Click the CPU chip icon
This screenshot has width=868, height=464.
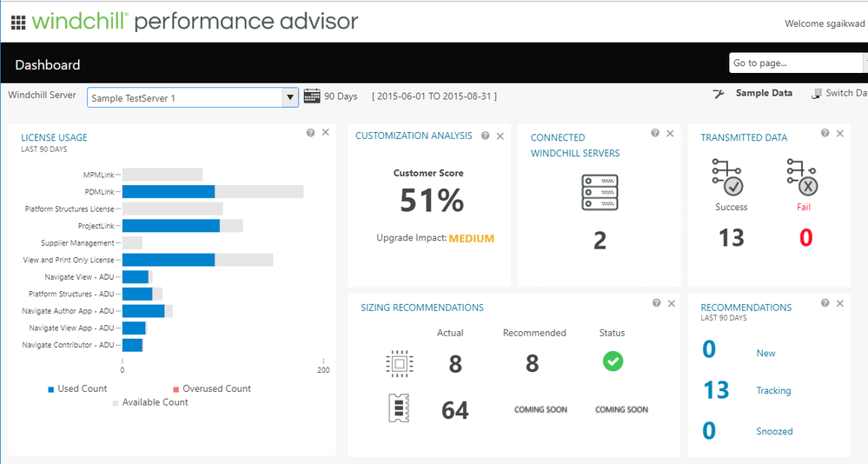point(400,364)
